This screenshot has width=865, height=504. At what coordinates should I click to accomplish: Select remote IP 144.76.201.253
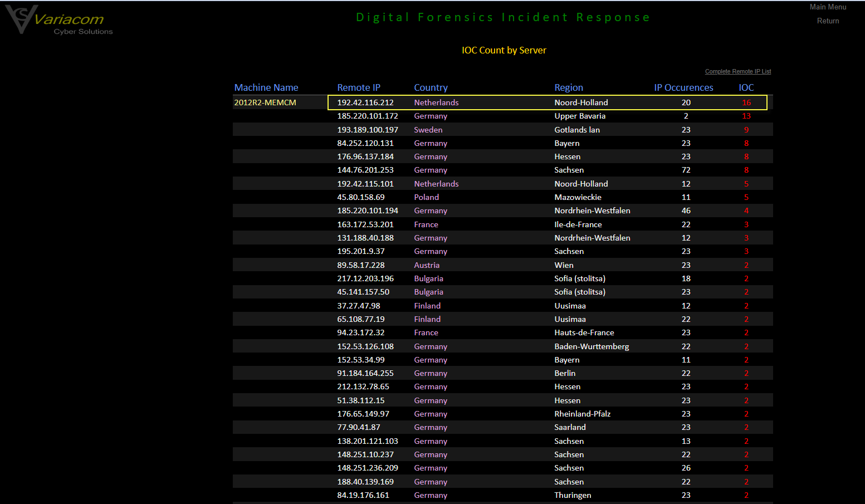[x=365, y=170]
